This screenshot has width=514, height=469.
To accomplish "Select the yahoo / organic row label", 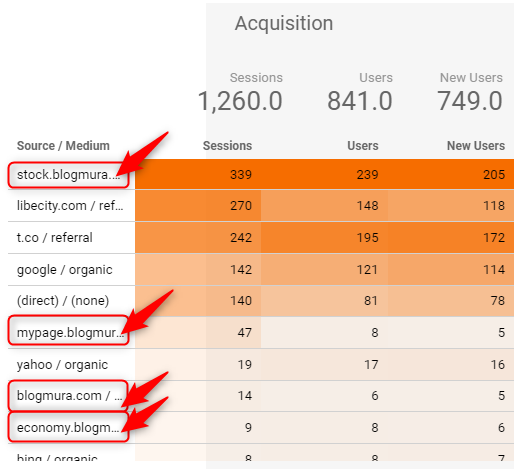I will pos(62,365).
